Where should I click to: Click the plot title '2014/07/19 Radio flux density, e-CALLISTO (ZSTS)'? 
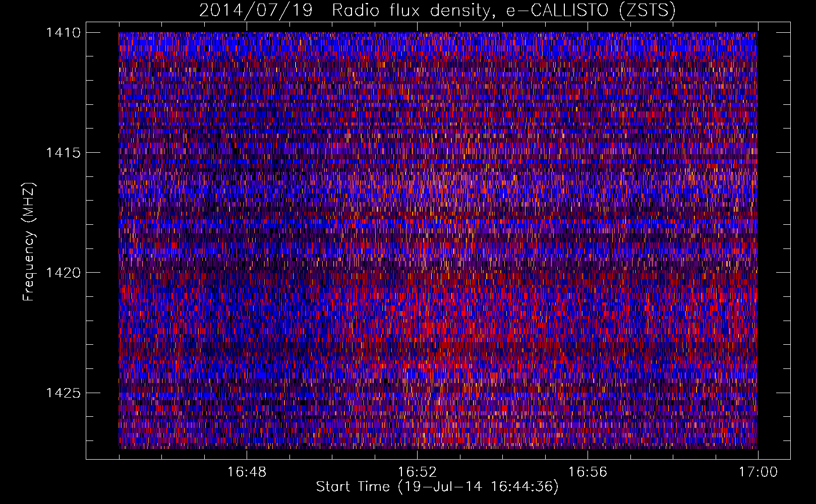click(437, 10)
